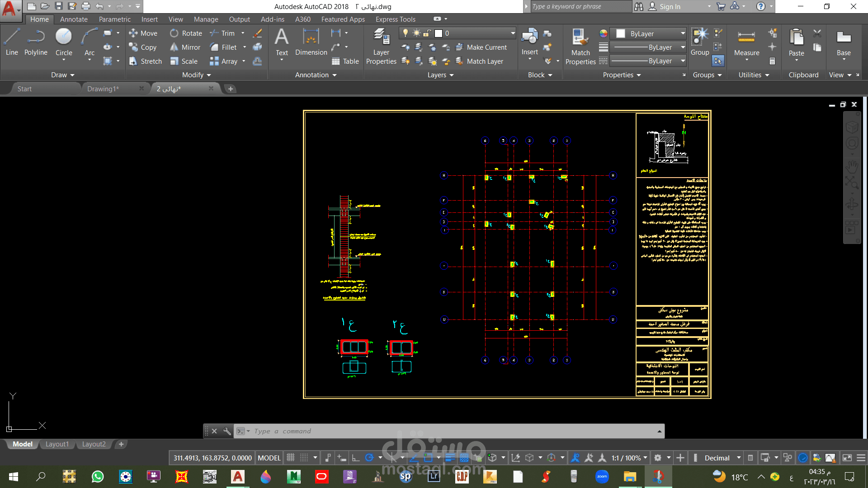
Task: Select the Circle tool
Action: tap(64, 42)
